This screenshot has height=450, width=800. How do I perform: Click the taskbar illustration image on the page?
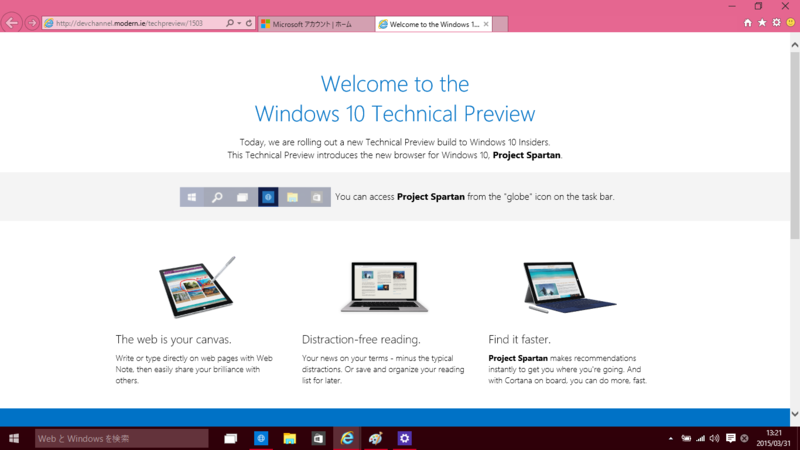tap(255, 197)
